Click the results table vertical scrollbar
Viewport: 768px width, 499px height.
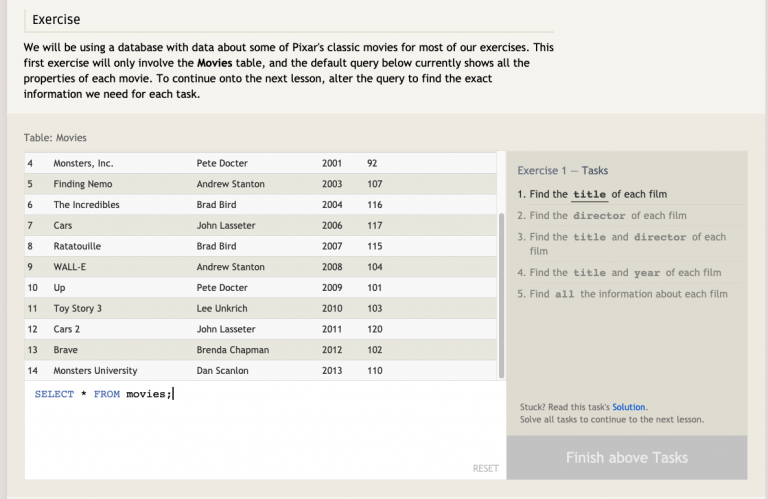(x=501, y=295)
